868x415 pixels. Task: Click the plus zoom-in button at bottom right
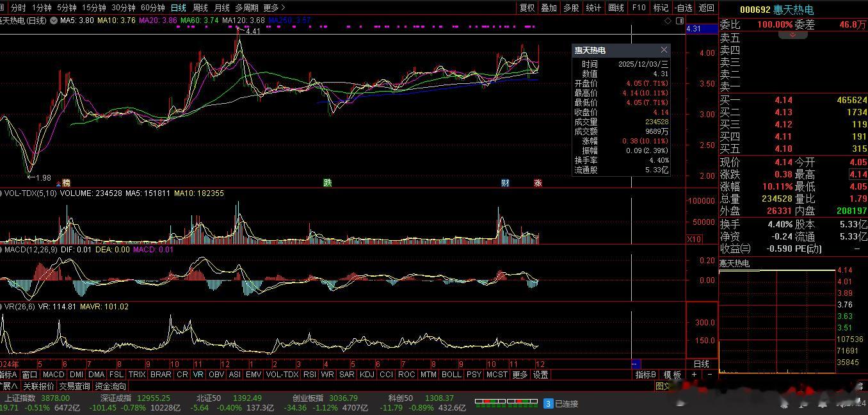click(x=694, y=375)
